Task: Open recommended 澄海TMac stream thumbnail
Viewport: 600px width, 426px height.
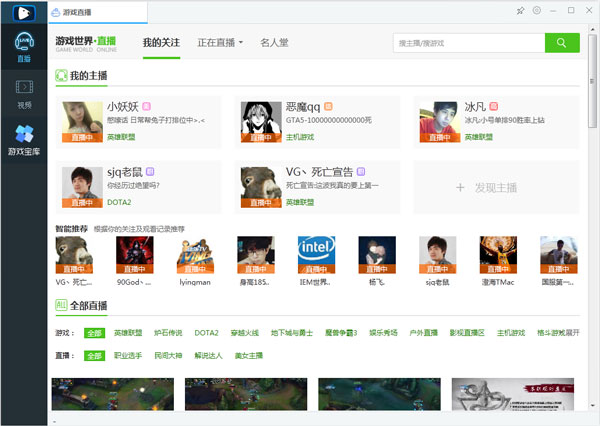Action: pyautogui.click(x=498, y=255)
